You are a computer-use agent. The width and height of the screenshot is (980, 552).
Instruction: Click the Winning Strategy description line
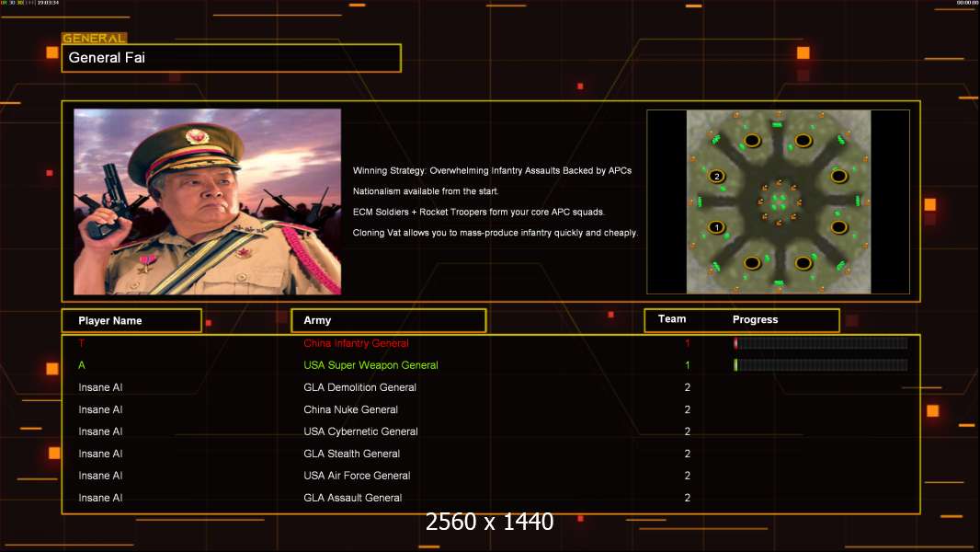tap(492, 171)
